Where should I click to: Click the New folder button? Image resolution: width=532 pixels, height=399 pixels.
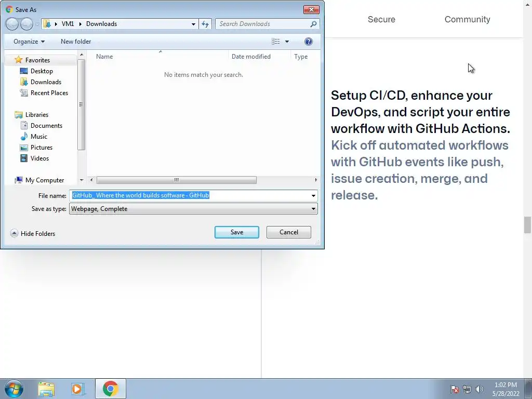76,42
